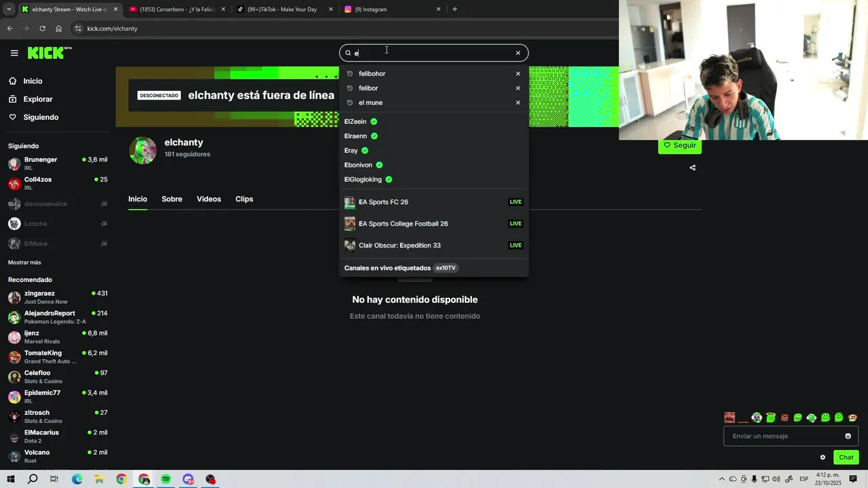The height and width of the screenshot is (488, 868).
Task: Open recommended channel Celefloo
Action: pyautogui.click(x=58, y=377)
